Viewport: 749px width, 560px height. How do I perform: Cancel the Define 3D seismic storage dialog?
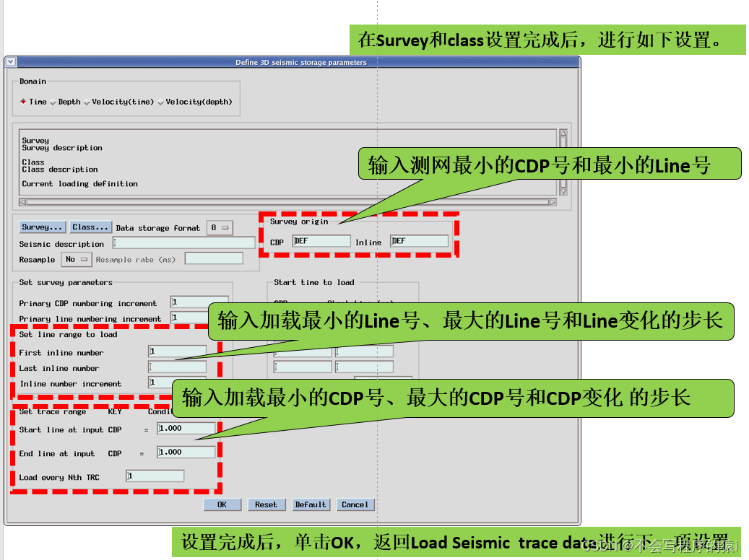(x=355, y=504)
